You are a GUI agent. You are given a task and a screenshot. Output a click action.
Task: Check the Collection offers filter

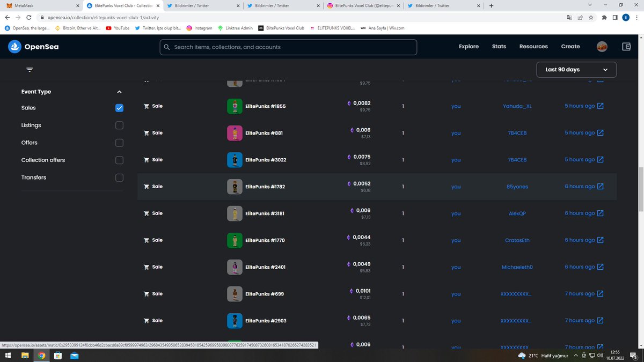(119, 160)
